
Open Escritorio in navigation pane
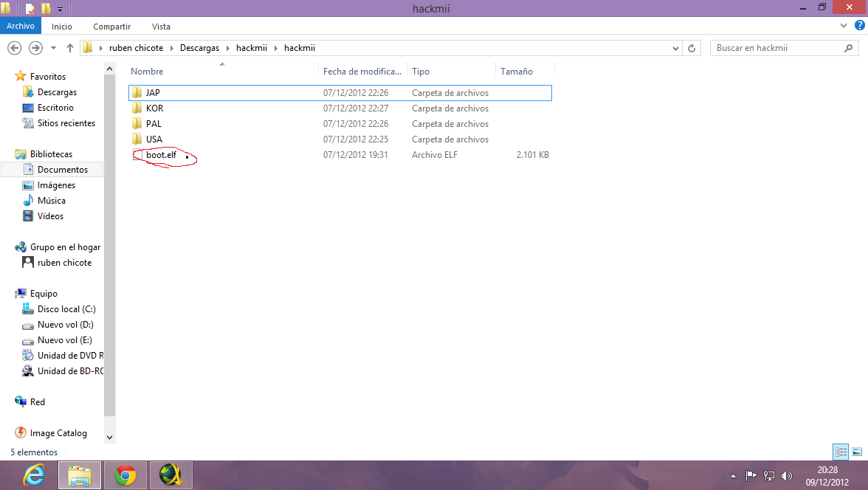(x=55, y=108)
